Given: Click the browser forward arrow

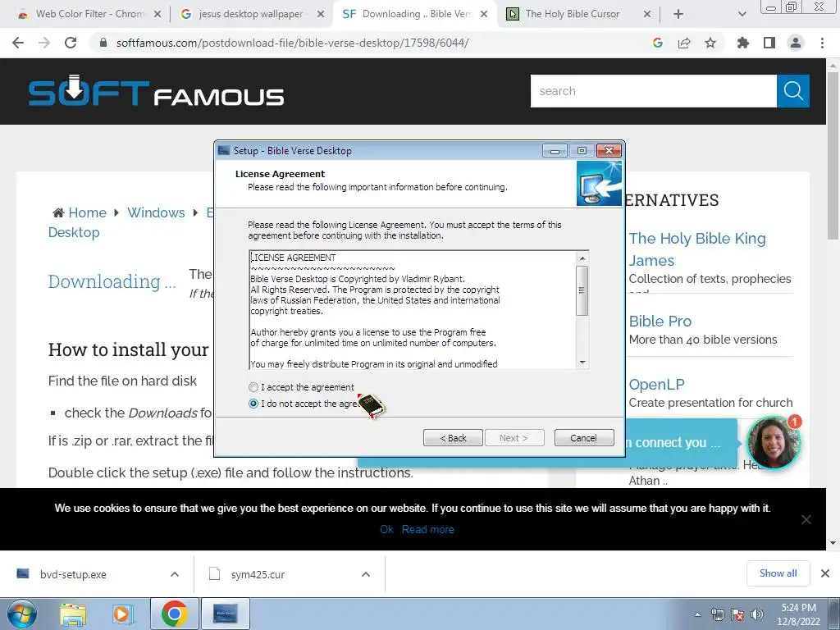Looking at the screenshot, I should coord(44,43).
